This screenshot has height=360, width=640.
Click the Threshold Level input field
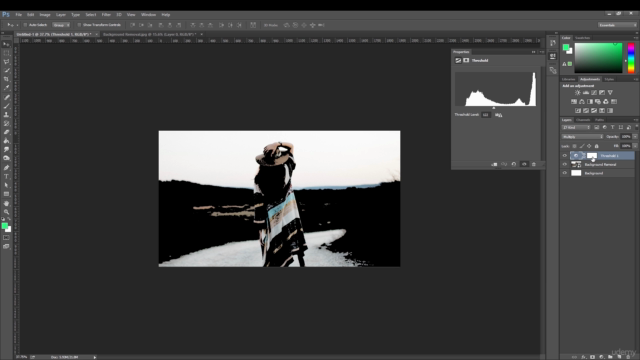point(486,115)
